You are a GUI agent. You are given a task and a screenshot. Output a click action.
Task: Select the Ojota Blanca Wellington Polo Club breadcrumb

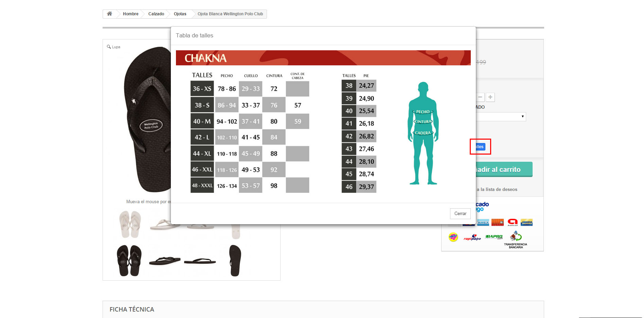point(230,14)
